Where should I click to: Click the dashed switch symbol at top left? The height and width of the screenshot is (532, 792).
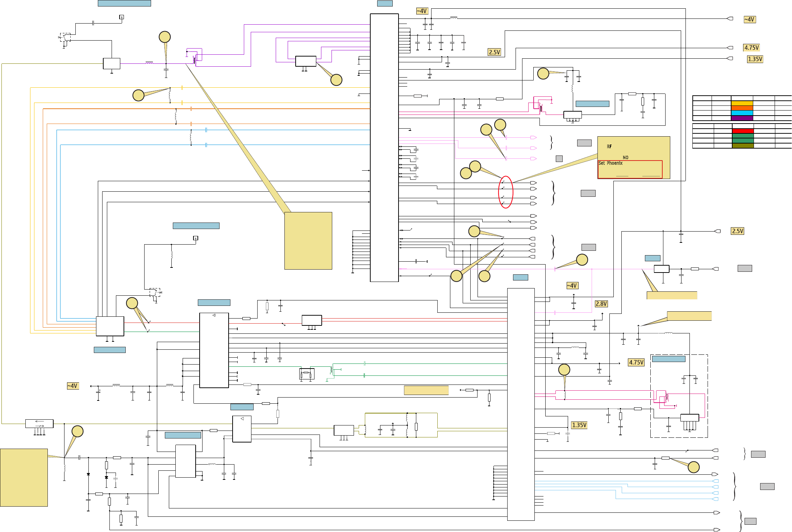(x=65, y=38)
